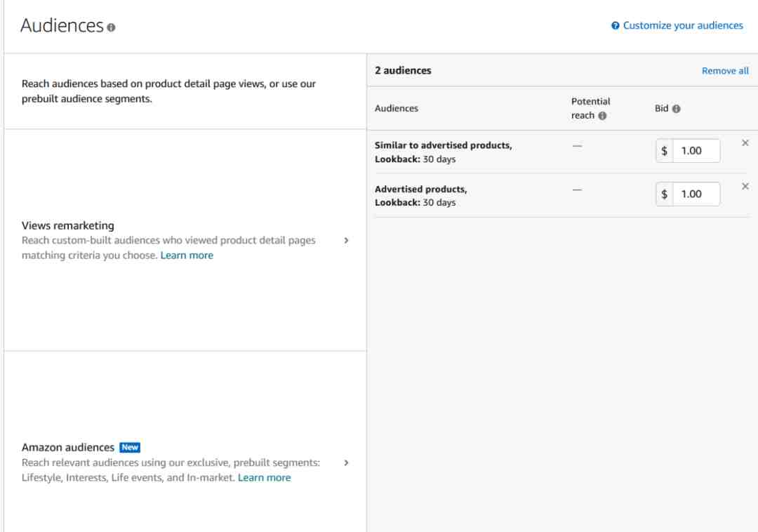Open the Amazon audiences section title
Image resolution: width=758 pixels, height=532 pixels.
(x=68, y=447)
